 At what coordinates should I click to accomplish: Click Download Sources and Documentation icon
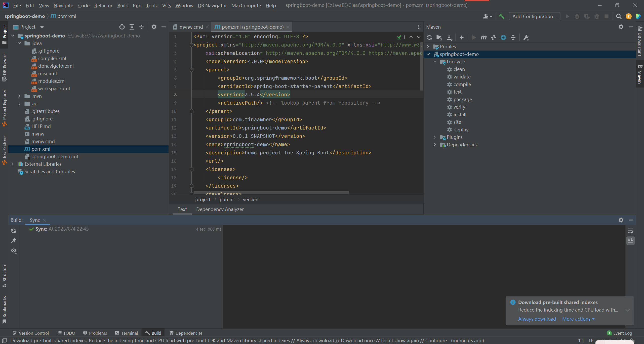pos(449,37)
